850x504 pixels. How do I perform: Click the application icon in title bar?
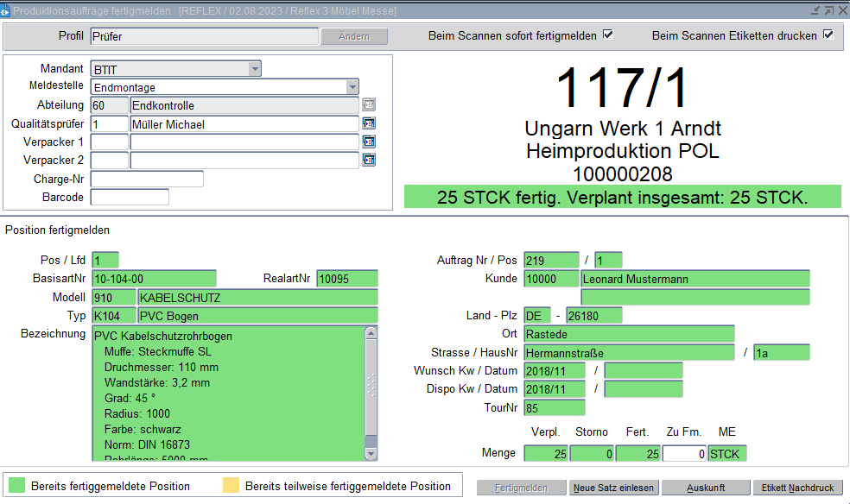(5, 10)
